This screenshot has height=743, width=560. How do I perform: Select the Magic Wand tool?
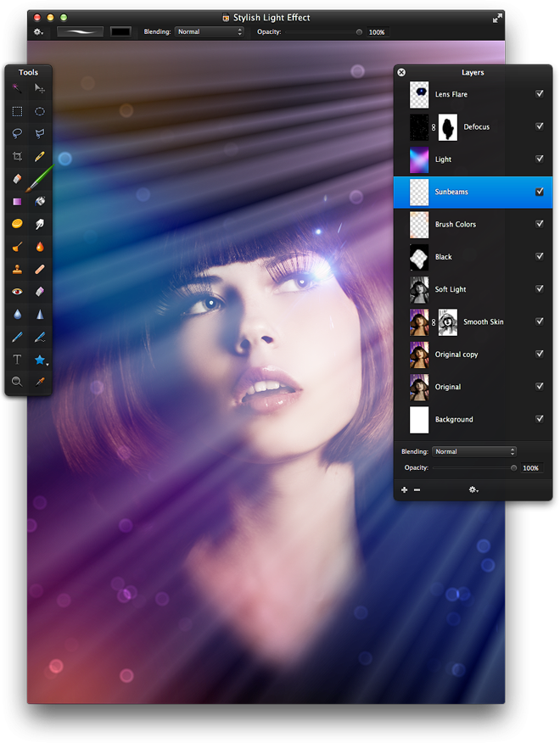click(x=17, y=88)
